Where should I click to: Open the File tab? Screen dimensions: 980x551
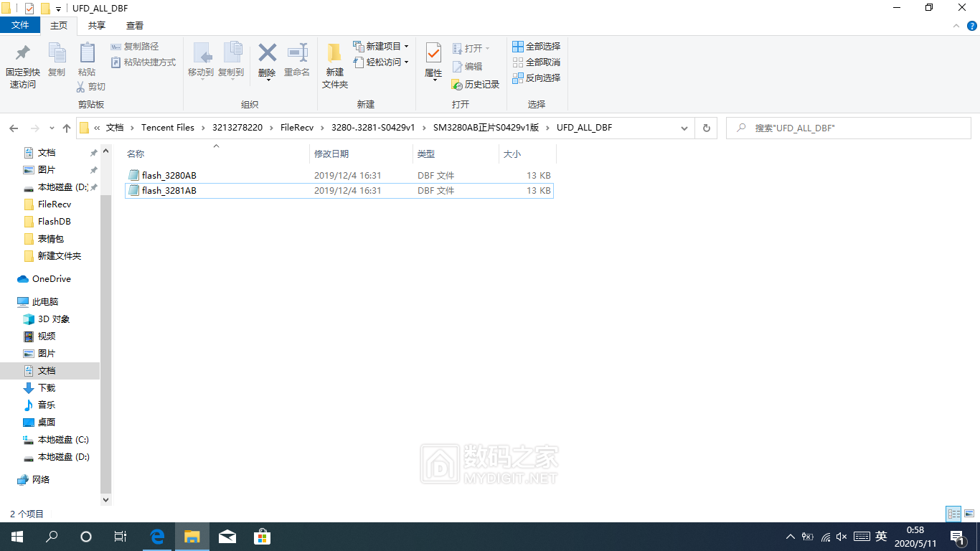pos(21,25)
